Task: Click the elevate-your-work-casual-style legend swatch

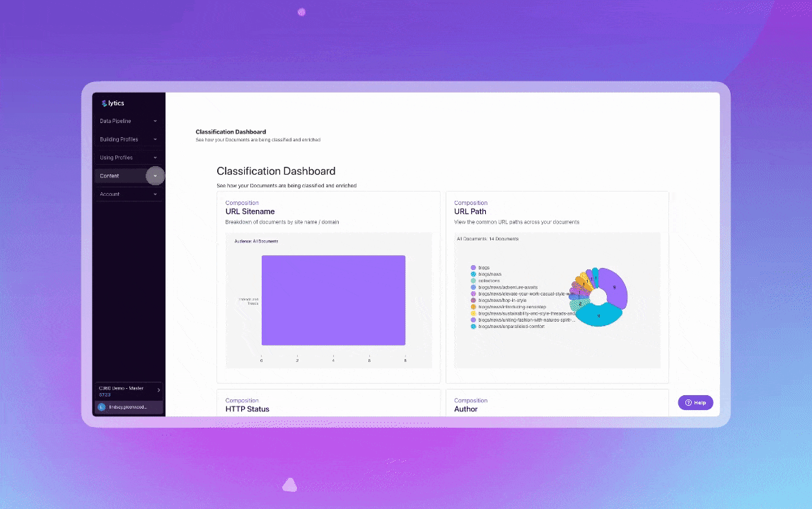Action: tap(473, 293)
